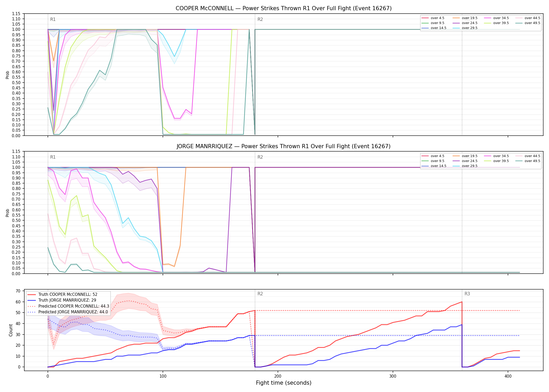Click 'Prob' axis label on McCONNELL chart
Viewport: 549px width, 392px height.
pos(8,75)
